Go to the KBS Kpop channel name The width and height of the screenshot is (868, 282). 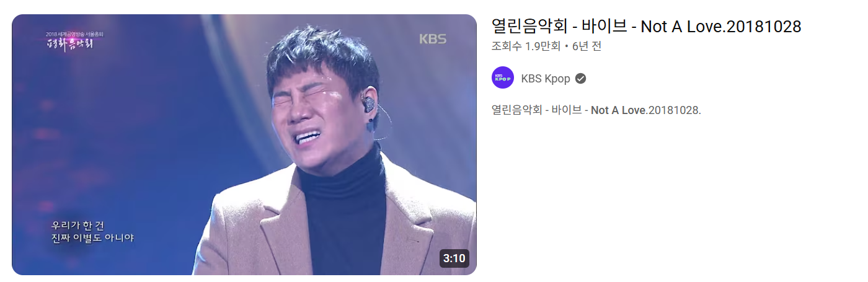pos(546,79)
